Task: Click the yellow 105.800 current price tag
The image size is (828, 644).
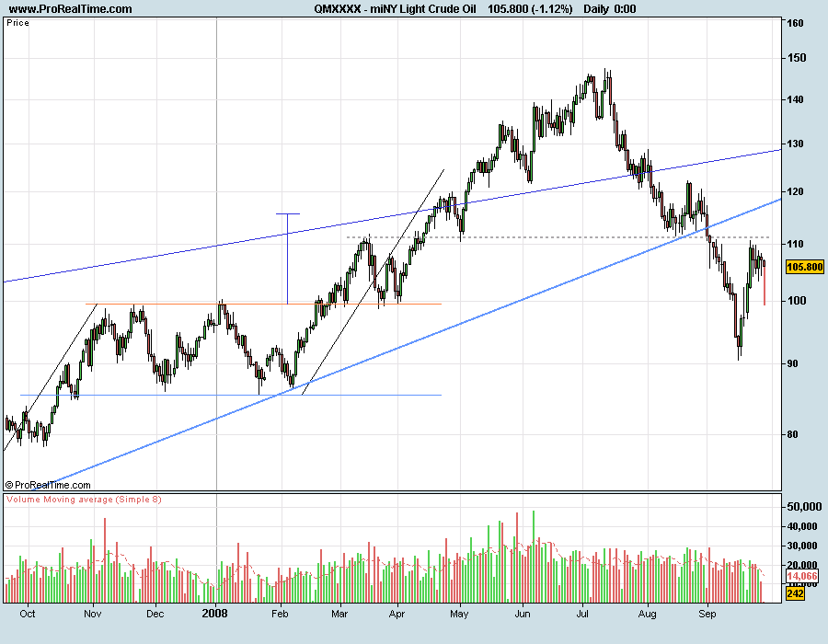Action: point(804,267)
